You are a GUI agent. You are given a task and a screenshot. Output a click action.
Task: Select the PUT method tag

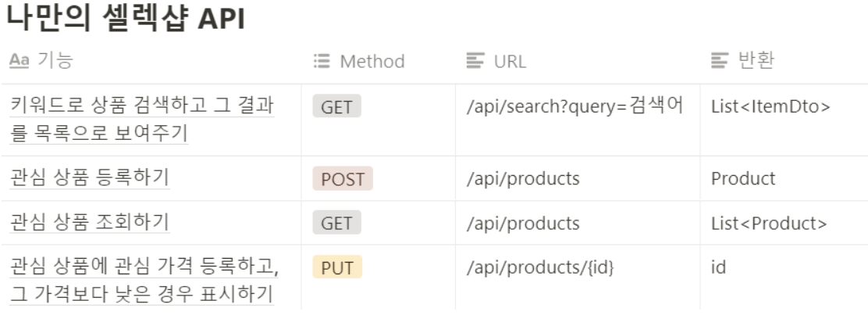click(337, 267)
